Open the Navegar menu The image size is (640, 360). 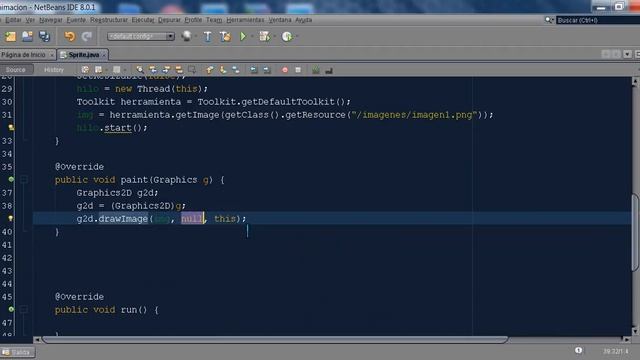point(51,20)
